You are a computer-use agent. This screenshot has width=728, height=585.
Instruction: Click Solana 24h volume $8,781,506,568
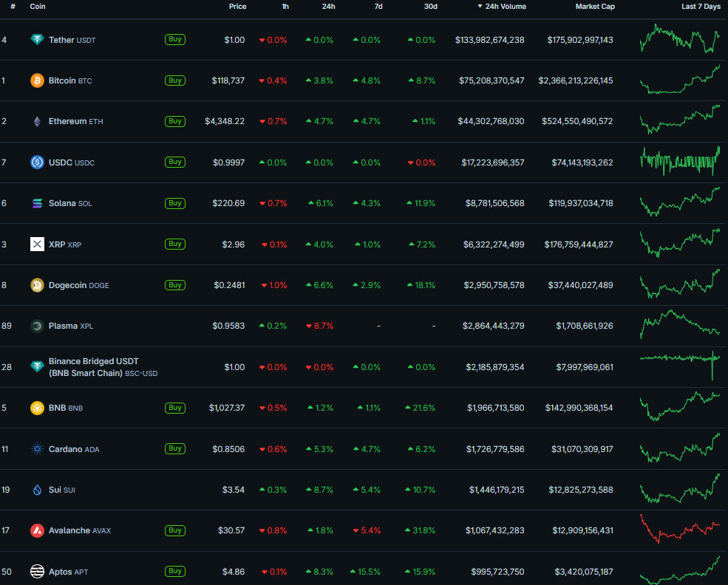495,203
